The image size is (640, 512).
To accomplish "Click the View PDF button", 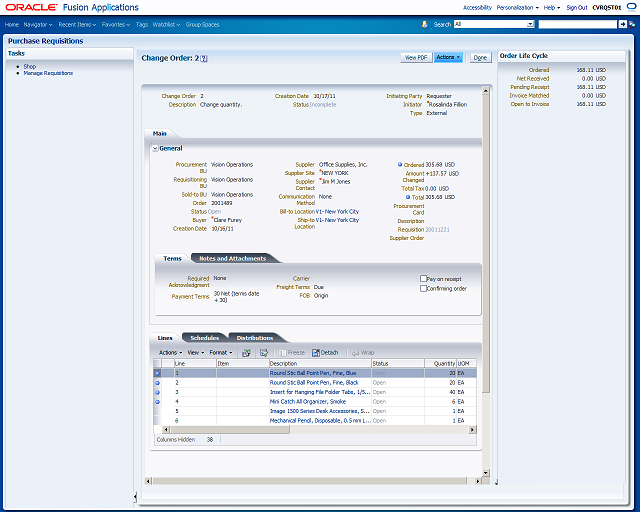I will point(416,57).
